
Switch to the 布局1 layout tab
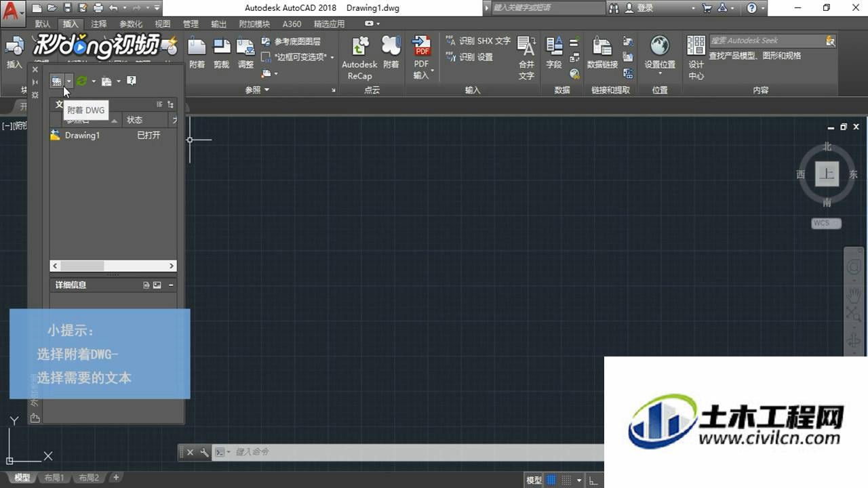(54, 478)
